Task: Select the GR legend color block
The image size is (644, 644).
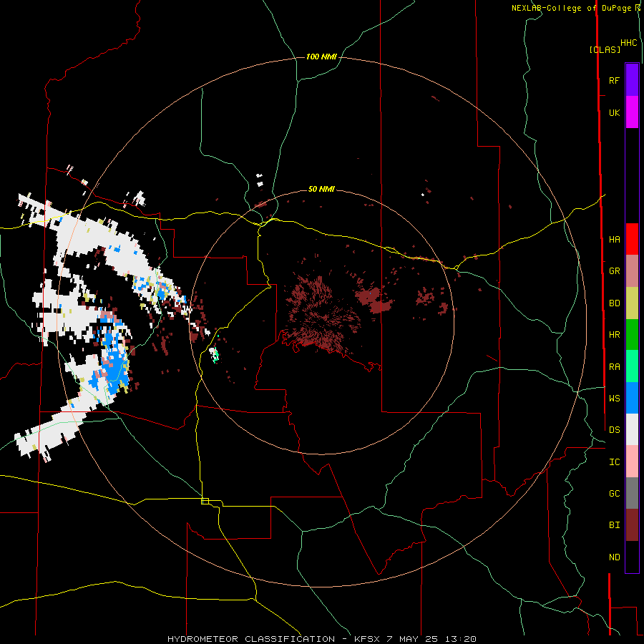Action: (632, 271)
